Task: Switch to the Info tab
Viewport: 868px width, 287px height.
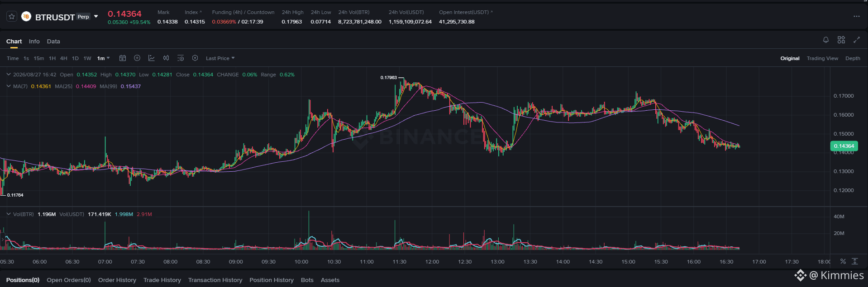Action: point(34,41)
